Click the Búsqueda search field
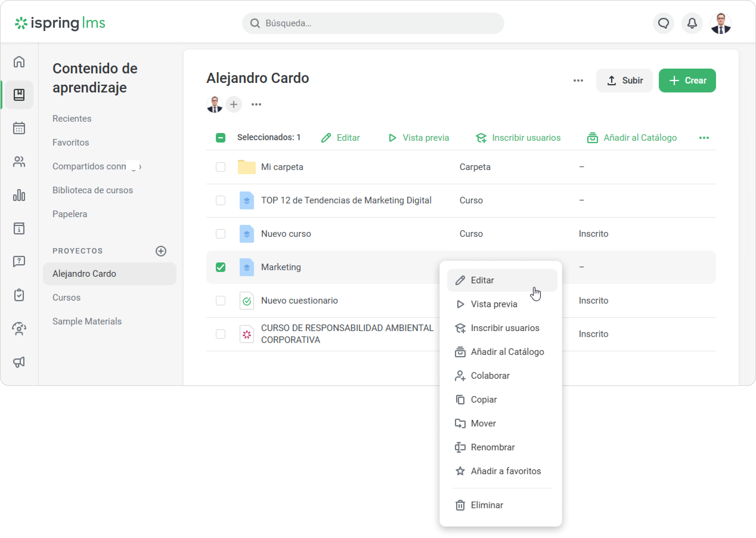The image size is (756, 538). tap(373, 23)
